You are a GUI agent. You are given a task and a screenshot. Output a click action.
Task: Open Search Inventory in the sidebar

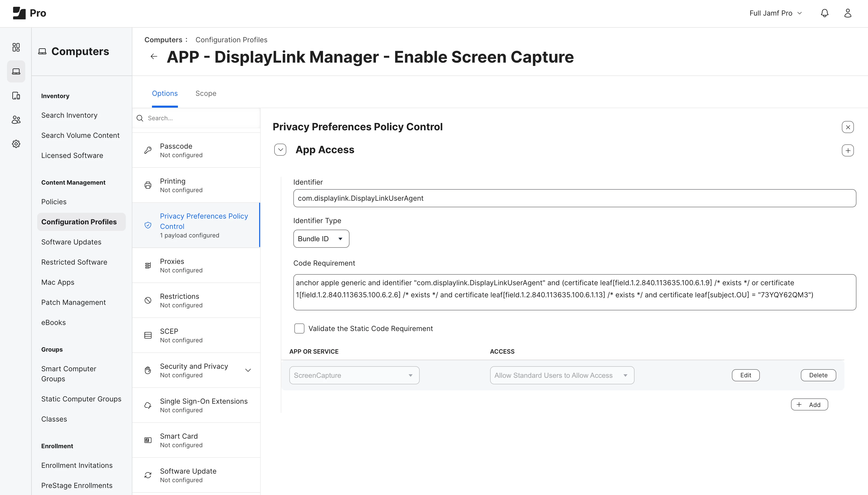point(69,115)
